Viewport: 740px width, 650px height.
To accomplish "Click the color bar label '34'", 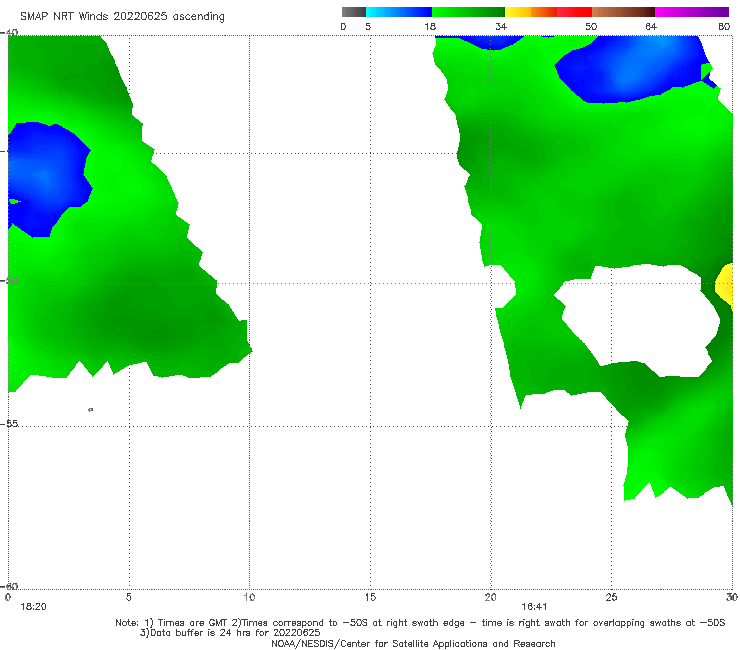I will [501, 26].
